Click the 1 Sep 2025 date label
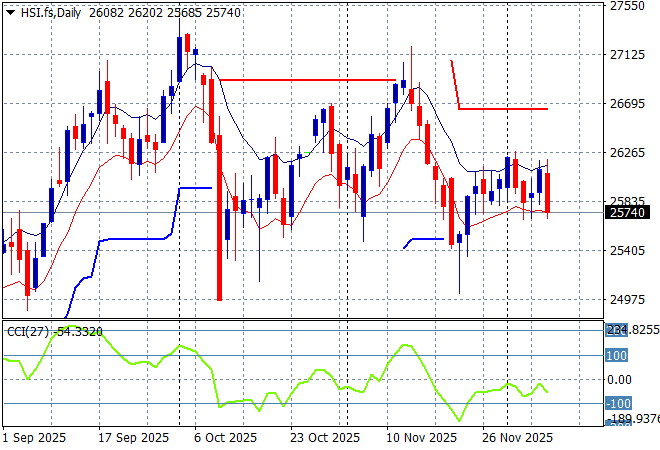This screenshot has width=660, height=450. click(x=35, y=438)
